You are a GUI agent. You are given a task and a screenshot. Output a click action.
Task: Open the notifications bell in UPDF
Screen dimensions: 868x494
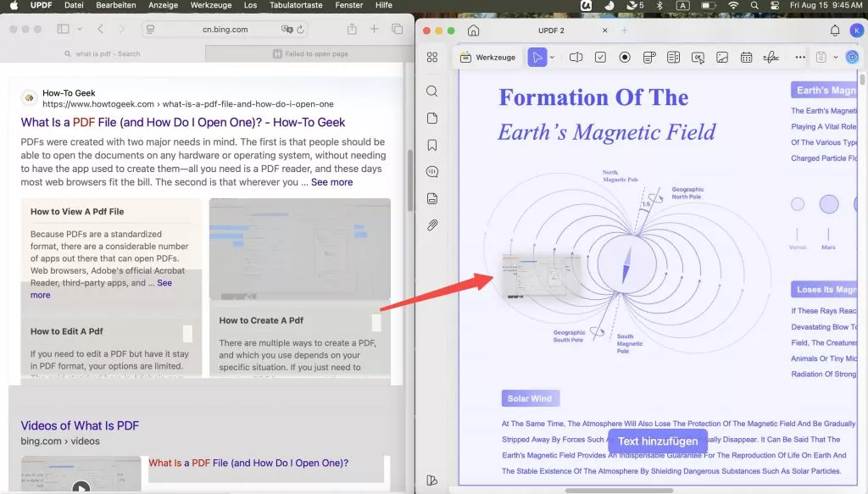point(835,31)
